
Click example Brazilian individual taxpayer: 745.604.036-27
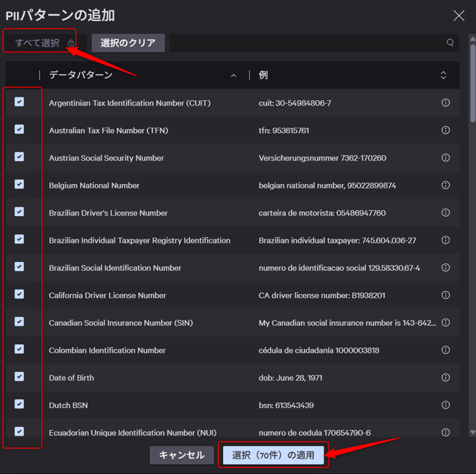337,241
